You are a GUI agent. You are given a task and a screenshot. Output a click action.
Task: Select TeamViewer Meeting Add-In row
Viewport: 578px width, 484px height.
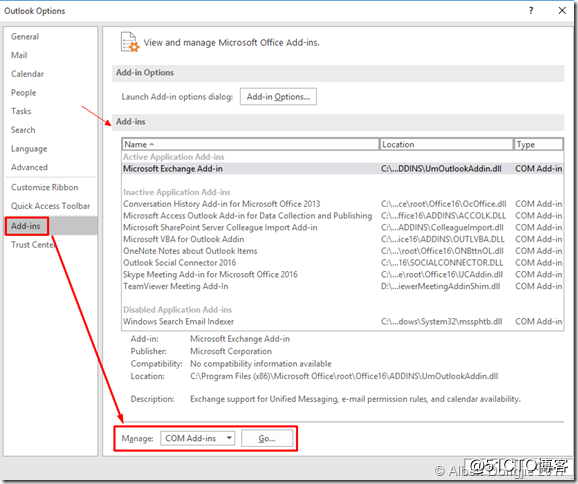342,286
